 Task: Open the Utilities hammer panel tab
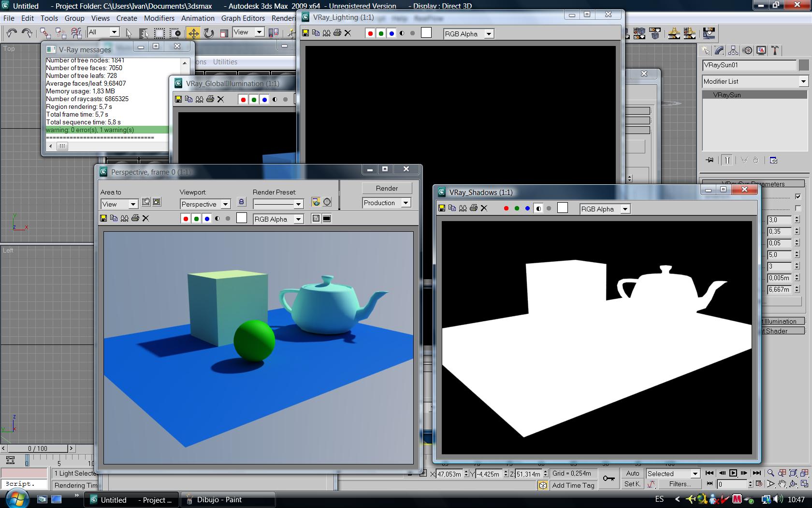point(775,50)
